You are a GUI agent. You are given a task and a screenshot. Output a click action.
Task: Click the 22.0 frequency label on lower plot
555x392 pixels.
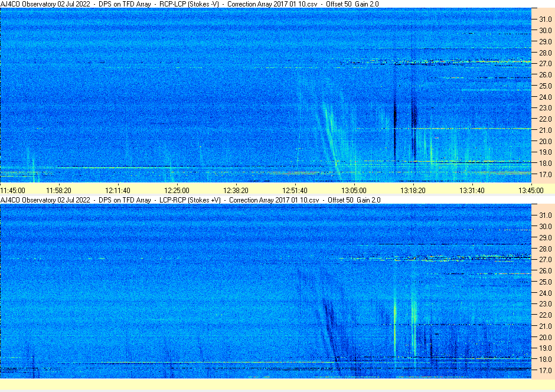[545, 315]
